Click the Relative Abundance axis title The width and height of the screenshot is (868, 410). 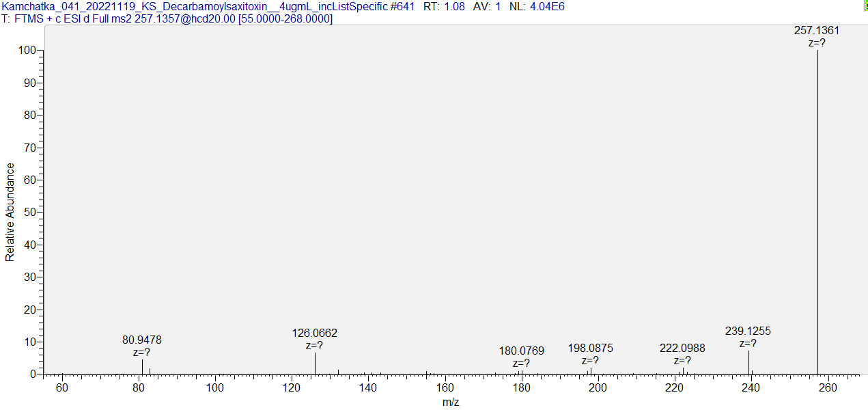(x=10, y=212)
